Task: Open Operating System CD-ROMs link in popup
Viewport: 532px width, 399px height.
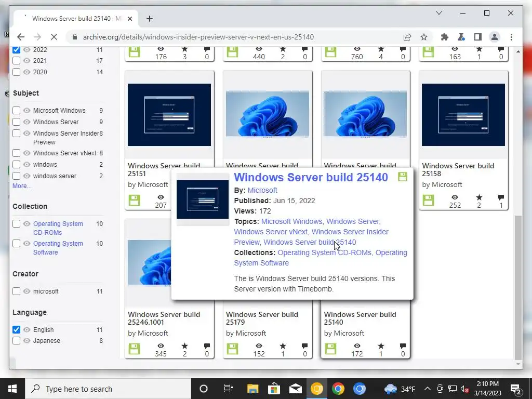Action: [x=324, y=253]
